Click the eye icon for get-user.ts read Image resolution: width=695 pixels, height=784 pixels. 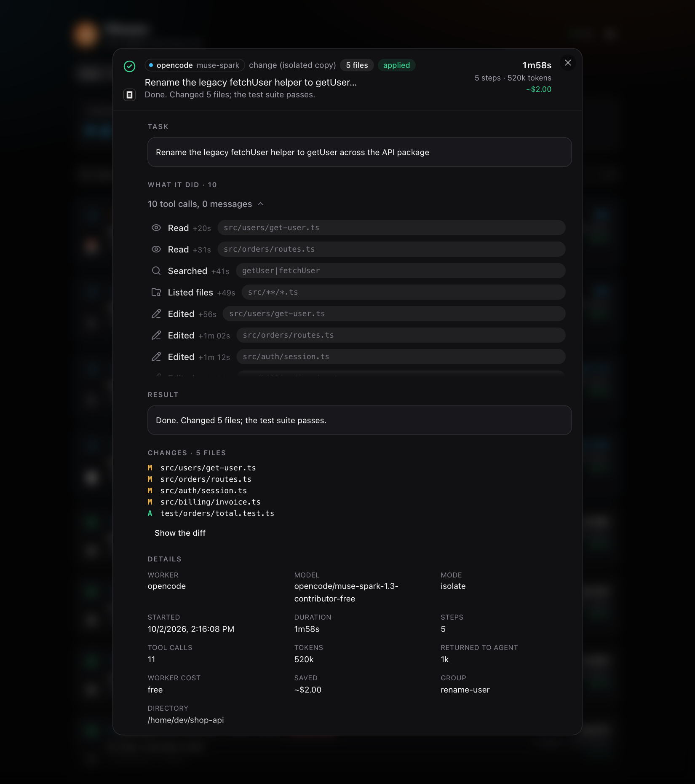(x=156, y=228)
